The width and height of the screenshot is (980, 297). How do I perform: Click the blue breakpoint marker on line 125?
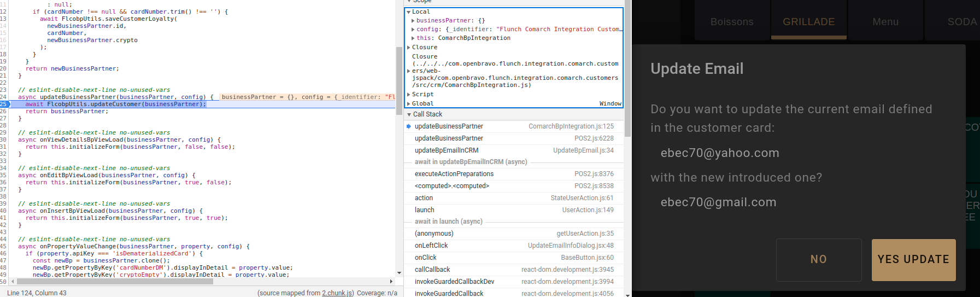point(4,104)
